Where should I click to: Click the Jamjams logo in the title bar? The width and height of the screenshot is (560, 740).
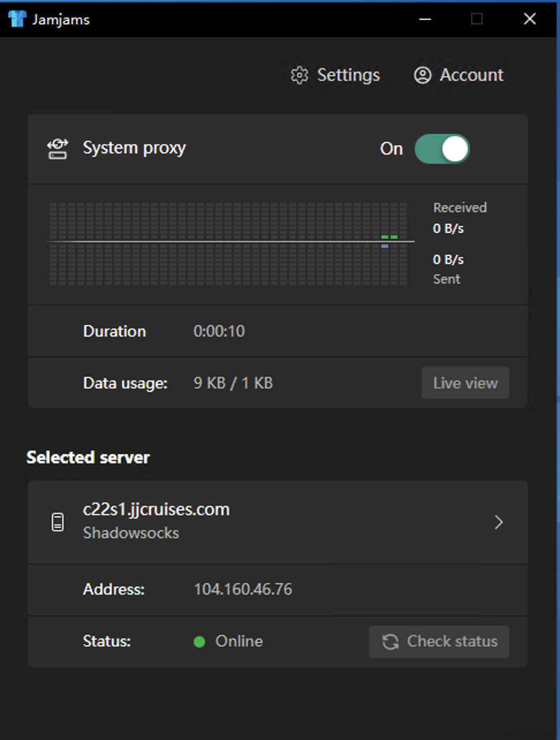pyautogui.click(x=17, y=19)
